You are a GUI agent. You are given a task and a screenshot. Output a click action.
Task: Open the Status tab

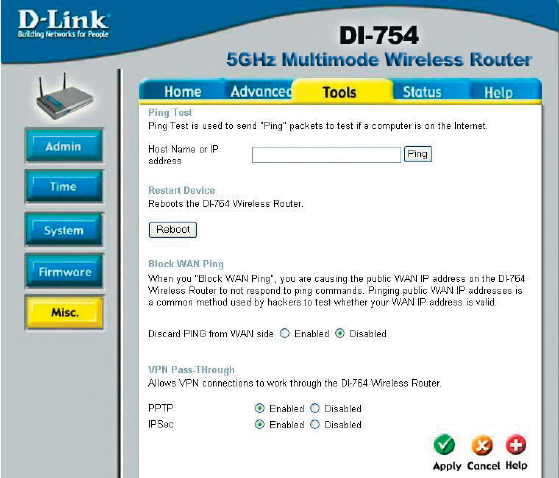422,92
